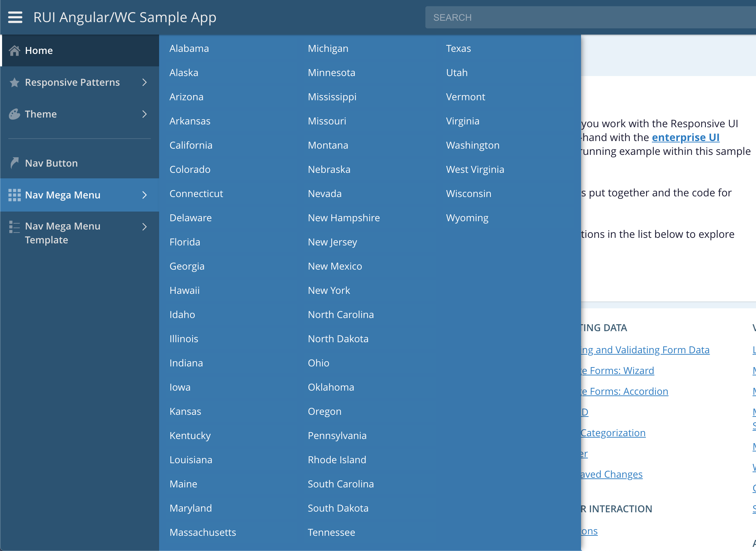Expand Responsive Patterns with its chevron
756x551 pixels.
(x=145, y=82)
